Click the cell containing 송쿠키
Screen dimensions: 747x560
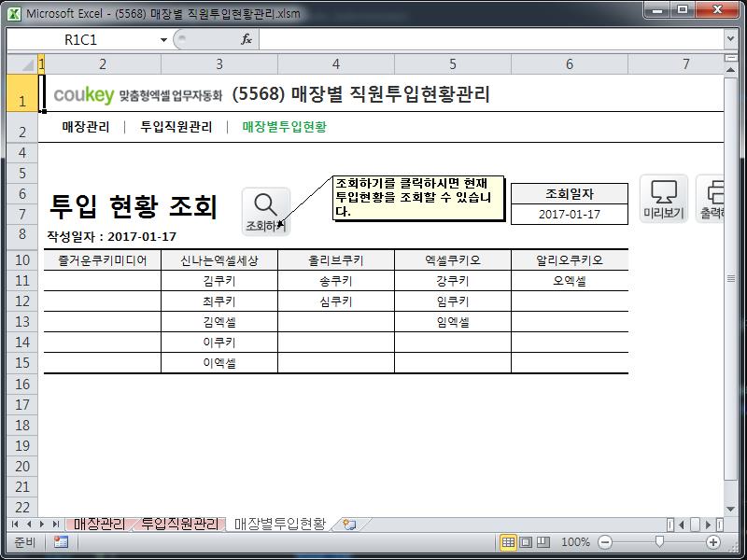pos(336,281)
